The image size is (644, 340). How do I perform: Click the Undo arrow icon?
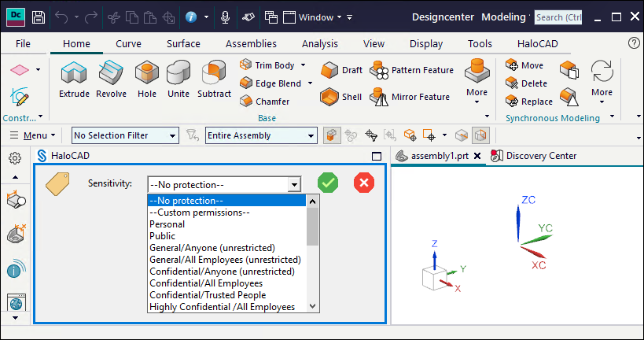pos(61,17)
